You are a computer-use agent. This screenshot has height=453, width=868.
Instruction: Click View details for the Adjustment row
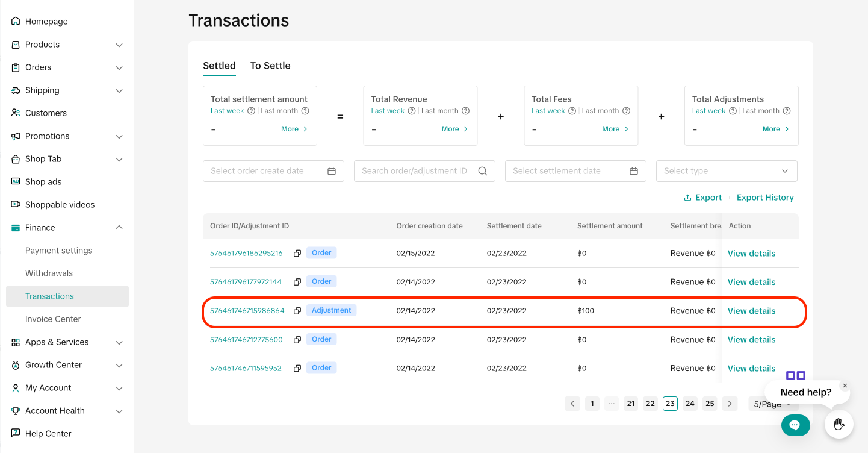pos(751,311)
